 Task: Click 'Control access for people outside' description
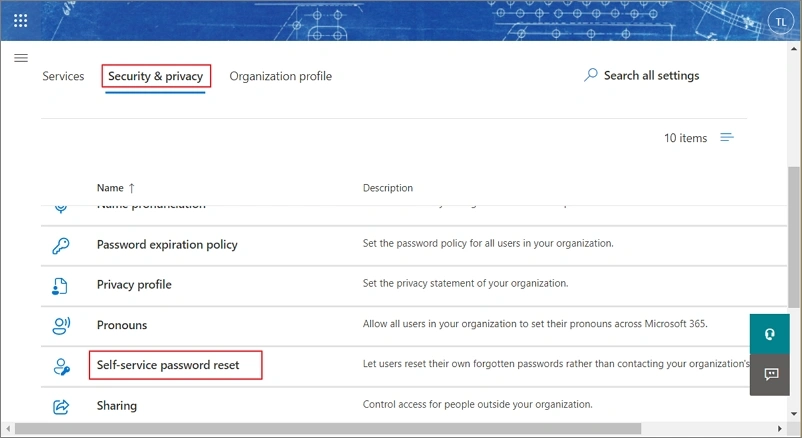click(x=477, y=404)
